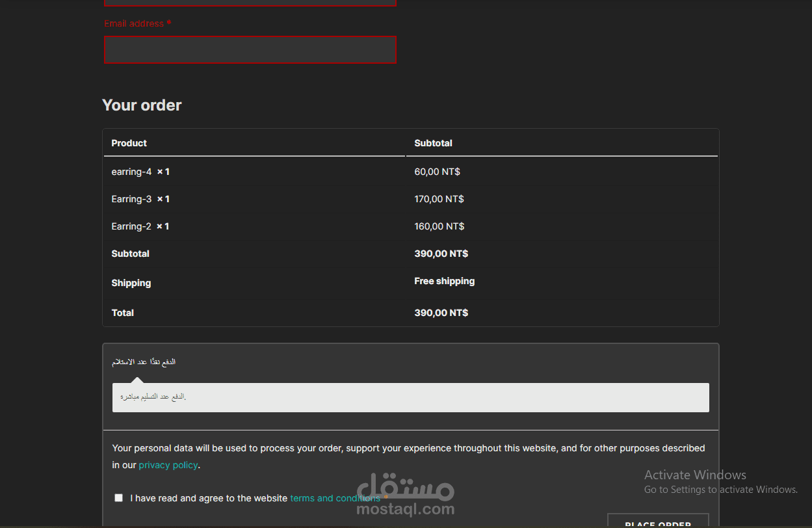Tick the terms and conditions agreement checkbox

[118, 498]
